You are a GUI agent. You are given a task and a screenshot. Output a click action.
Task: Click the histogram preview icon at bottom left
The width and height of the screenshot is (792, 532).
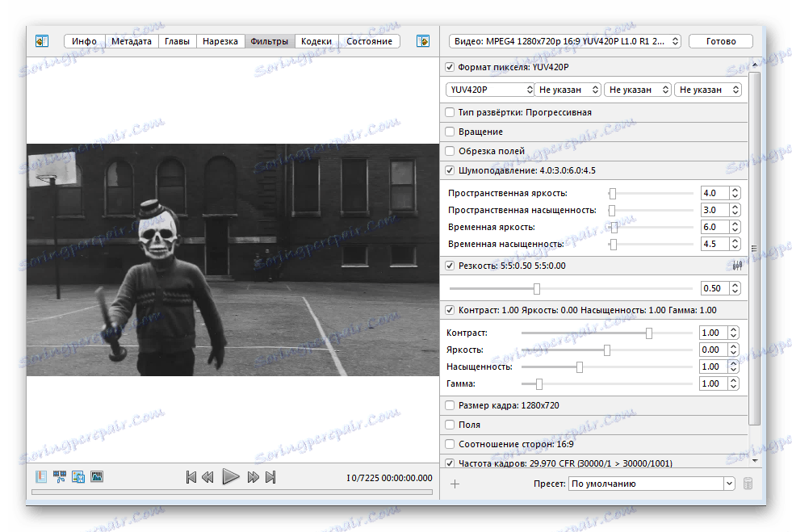tap(97, 476)
